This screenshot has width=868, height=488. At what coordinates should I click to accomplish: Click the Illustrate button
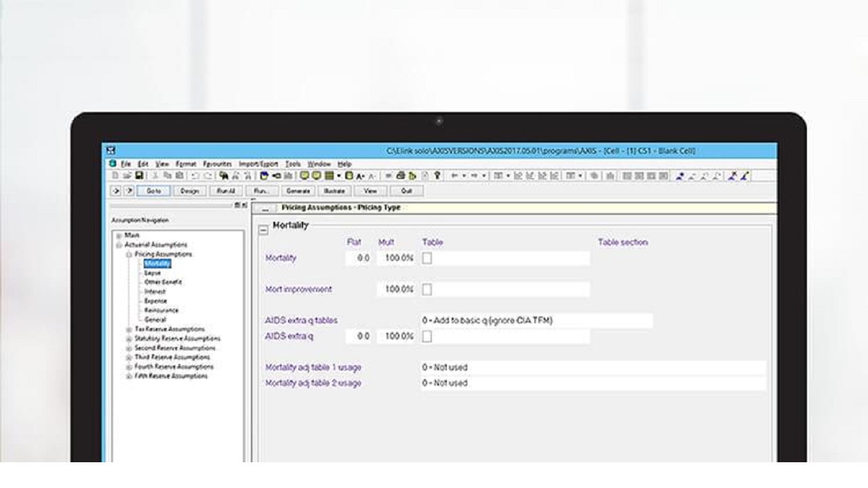(x=334, y=191)
